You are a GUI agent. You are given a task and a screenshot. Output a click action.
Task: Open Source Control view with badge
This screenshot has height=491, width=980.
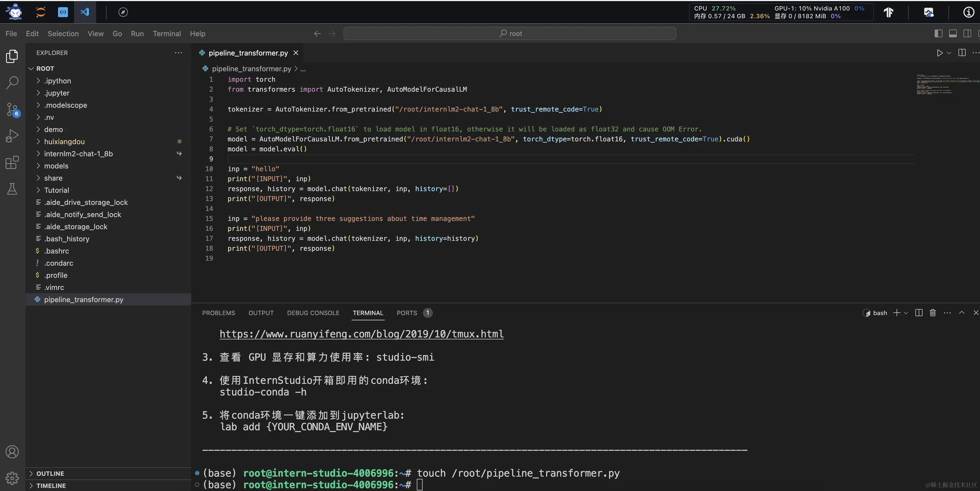[12, 110]
